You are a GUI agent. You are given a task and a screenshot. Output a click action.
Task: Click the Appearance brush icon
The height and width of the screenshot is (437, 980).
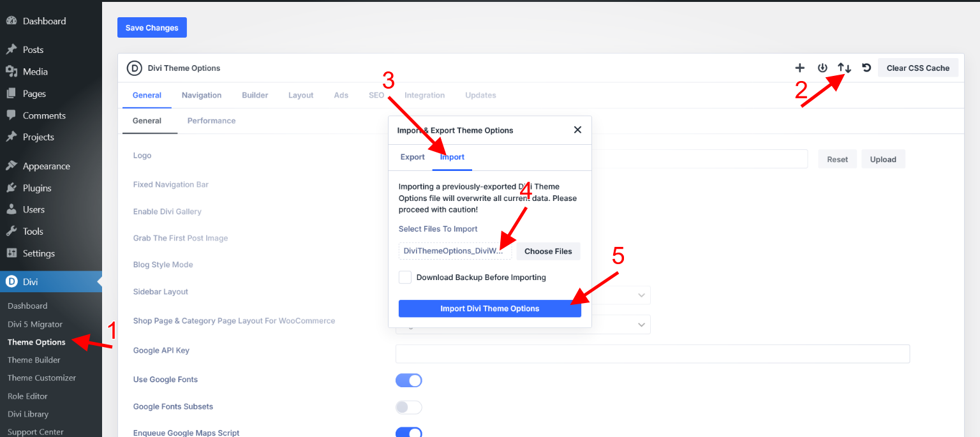[x=11, y=166]
